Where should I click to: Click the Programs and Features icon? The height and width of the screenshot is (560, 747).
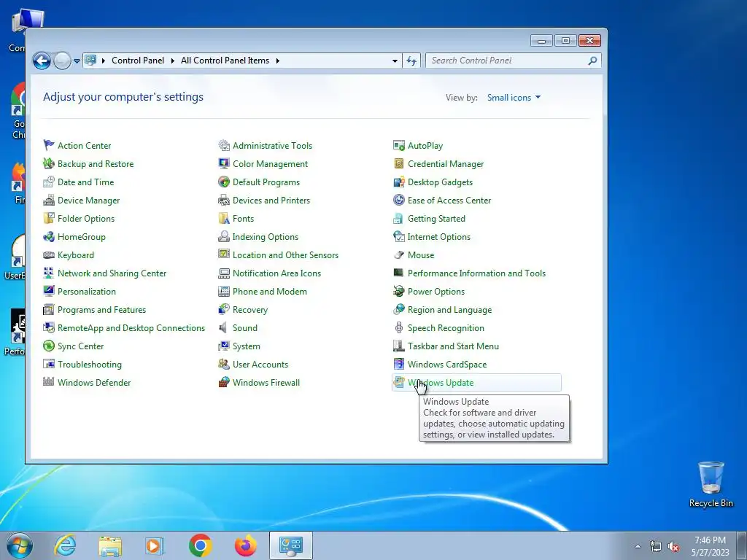click(x=49, y=309)
